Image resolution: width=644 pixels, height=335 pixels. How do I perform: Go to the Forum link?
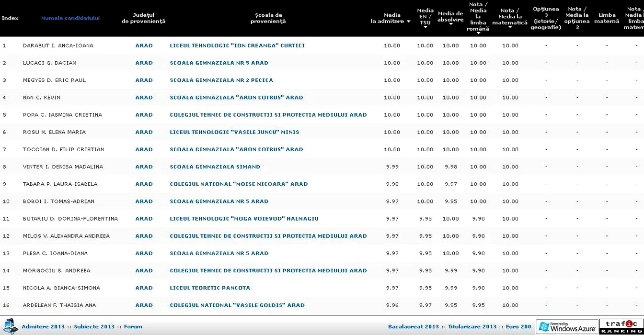click(x=133, y=327)
